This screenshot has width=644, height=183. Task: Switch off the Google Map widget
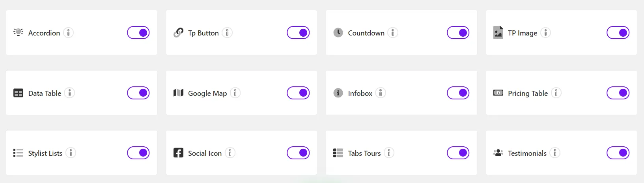298,93
